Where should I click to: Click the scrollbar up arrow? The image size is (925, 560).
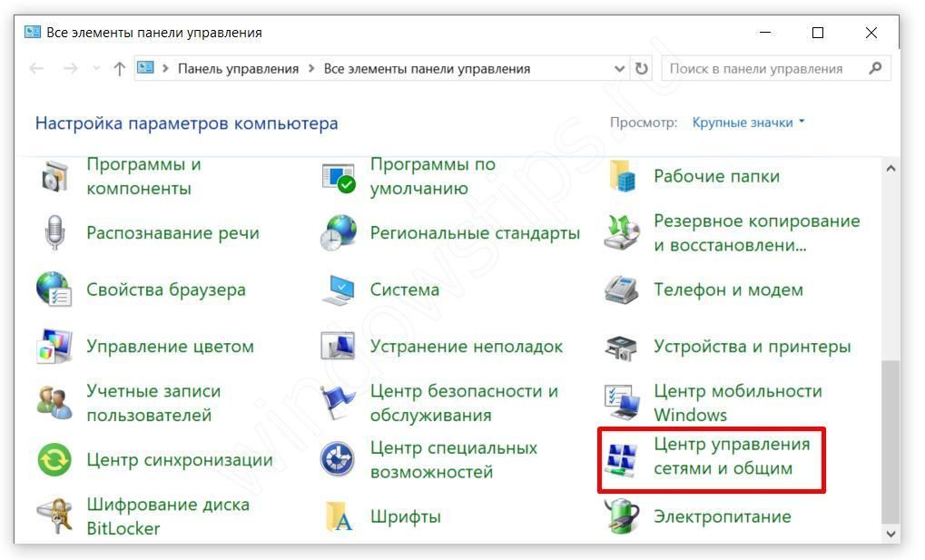tap(890, 169)
